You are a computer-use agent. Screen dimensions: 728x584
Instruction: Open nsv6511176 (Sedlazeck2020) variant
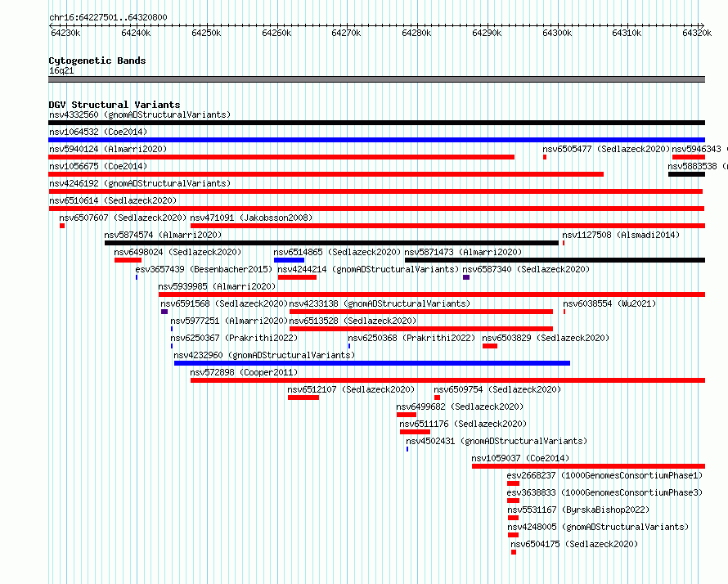(x=463, y=424)
